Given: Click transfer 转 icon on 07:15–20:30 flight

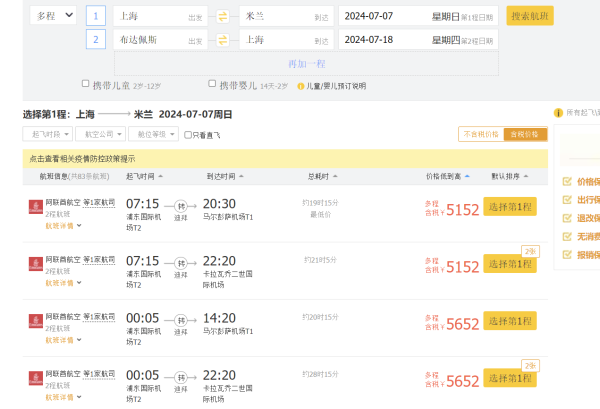Looking at the screenshot, I should click(x=181, y=206).
